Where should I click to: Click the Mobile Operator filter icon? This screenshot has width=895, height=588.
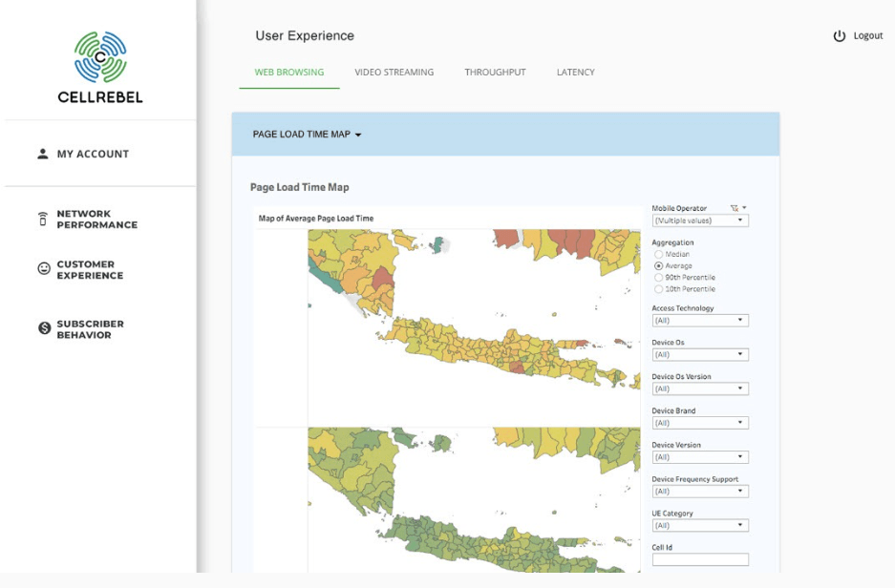pos(734,208)
